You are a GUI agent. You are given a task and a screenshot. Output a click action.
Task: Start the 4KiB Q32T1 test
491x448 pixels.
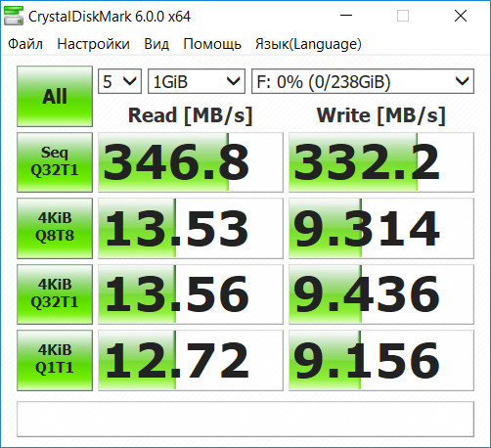click(x=55, y=294)
